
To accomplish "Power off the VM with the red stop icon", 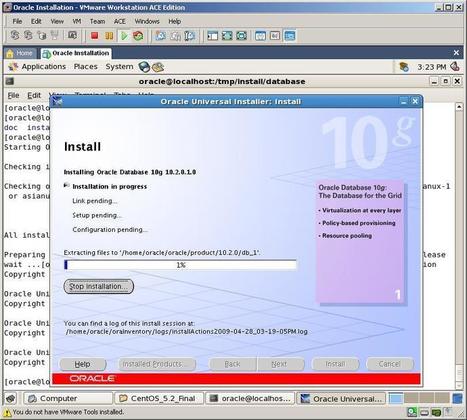I will coord(95,35).
